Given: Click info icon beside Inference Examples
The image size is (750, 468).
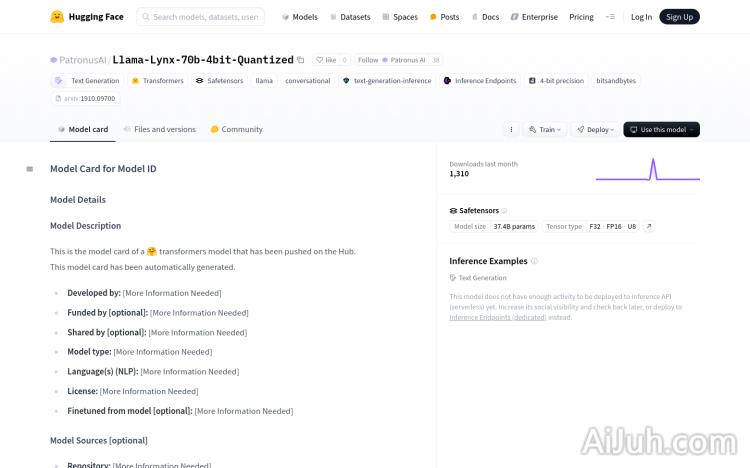Looking at the screenshot, I should (x=534, y=261).
